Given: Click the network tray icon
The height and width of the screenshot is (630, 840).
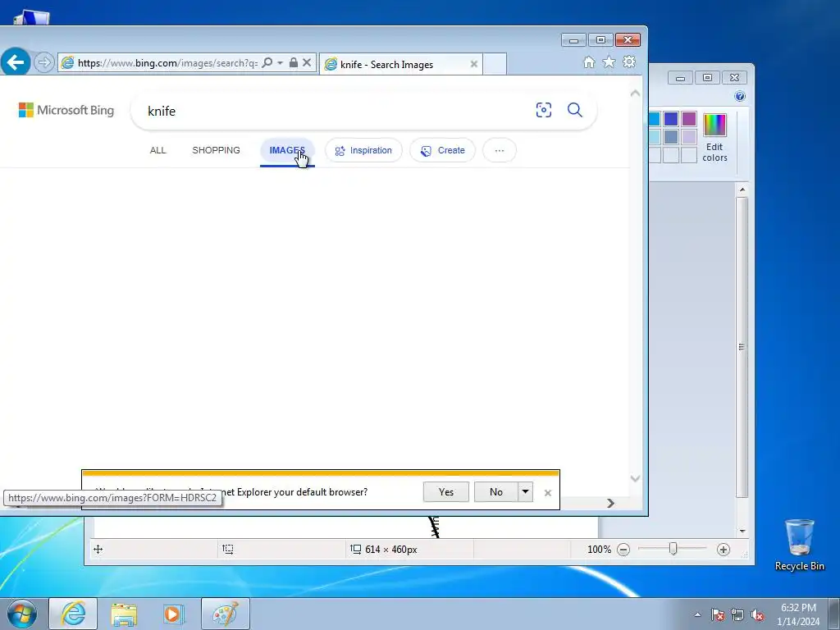Looking at the screenshot, I should [737, 615].
